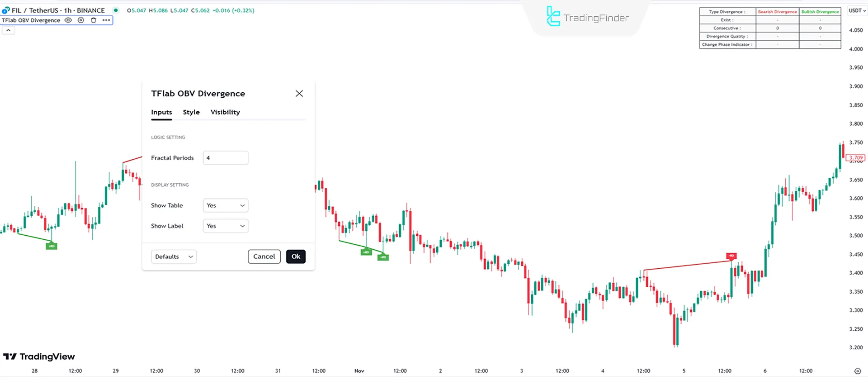Open the FIL/TetherUS symbol search
Screen dimensions: 868x380
[x=34, y=10]
